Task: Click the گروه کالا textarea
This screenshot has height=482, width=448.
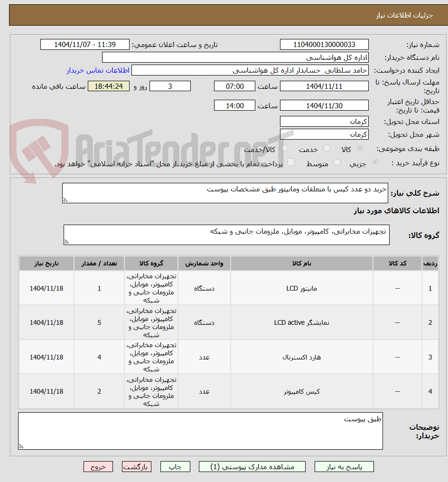Action: click(226, 235)
